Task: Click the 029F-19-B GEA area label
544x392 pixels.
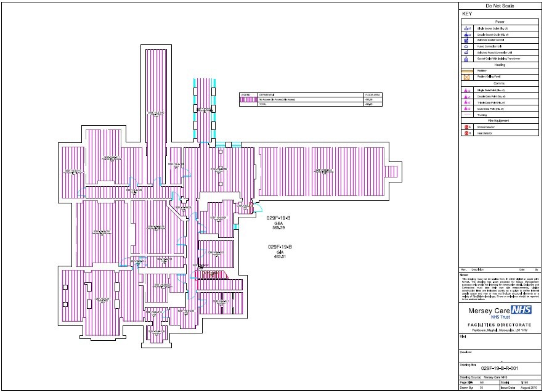Action: tap(279, 223)
